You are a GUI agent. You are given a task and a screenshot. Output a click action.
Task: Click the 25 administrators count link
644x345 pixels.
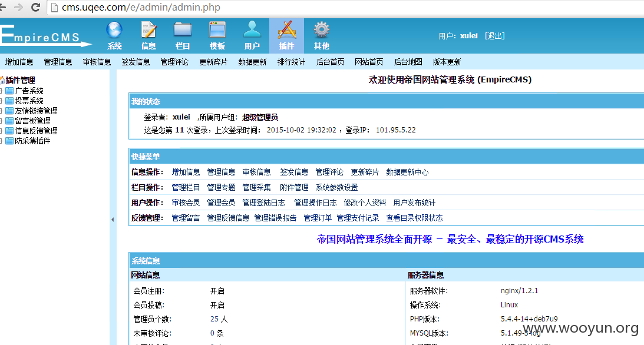point(214,319)
